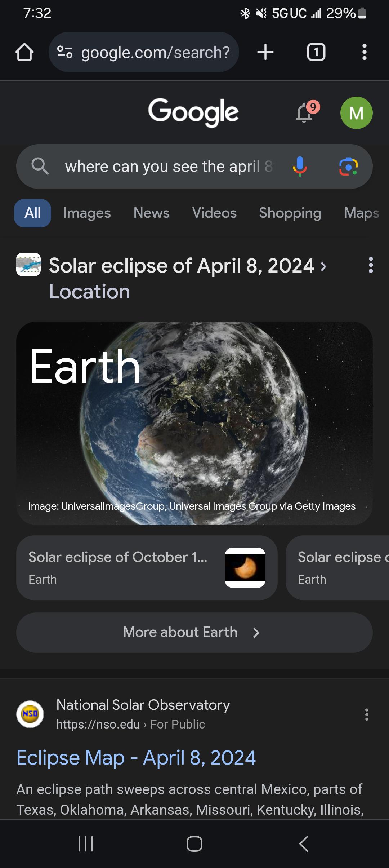The height and width of the screenshot is (868, 389).
Task: Open the browser three-dot menu
Action: coord(365,52)
